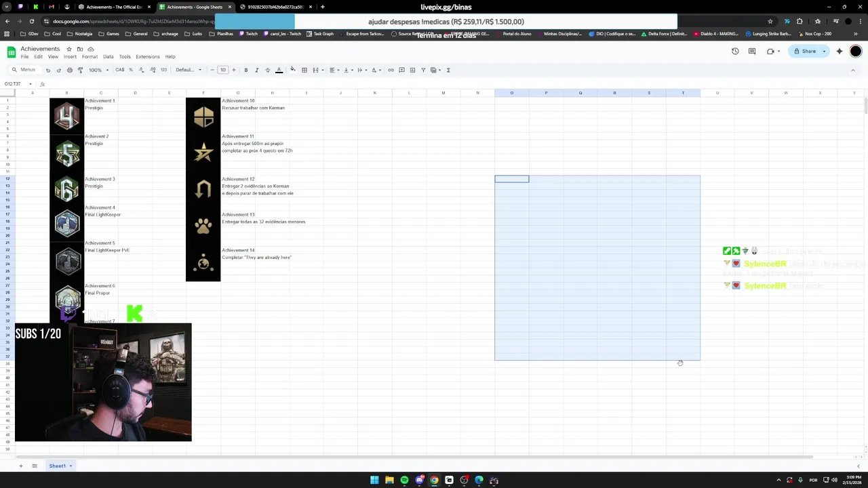Click the Spotify icon in taskbar
This screenshot has width=868, height=488.
click(x=404, y=480)
